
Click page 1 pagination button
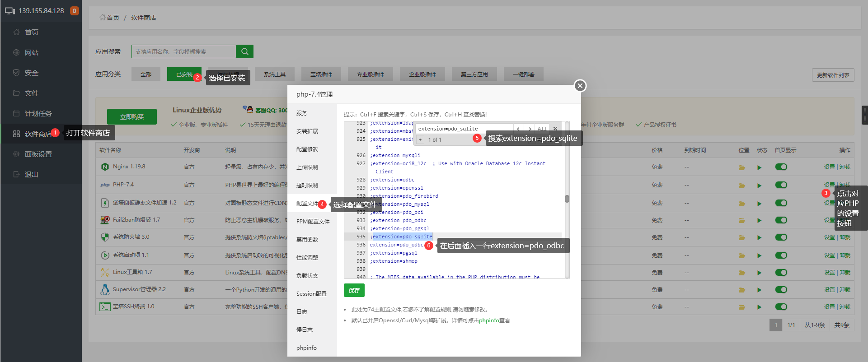[776, 325]
